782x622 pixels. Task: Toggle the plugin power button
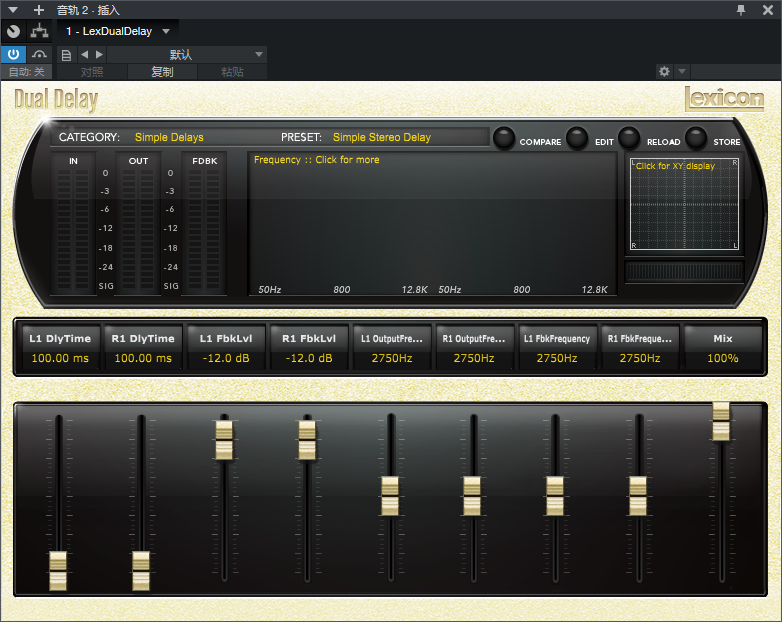point(13,54)
